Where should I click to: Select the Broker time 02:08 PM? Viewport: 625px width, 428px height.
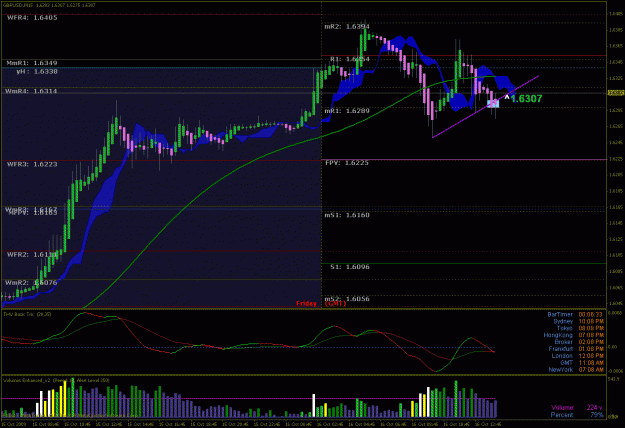coord(591,342)
